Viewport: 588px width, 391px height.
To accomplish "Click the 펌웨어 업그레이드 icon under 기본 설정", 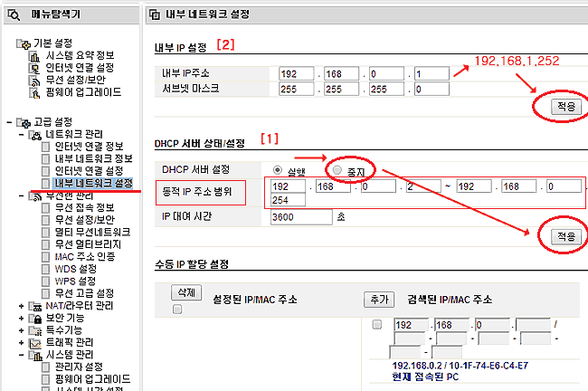I will (x=34, y=93).
